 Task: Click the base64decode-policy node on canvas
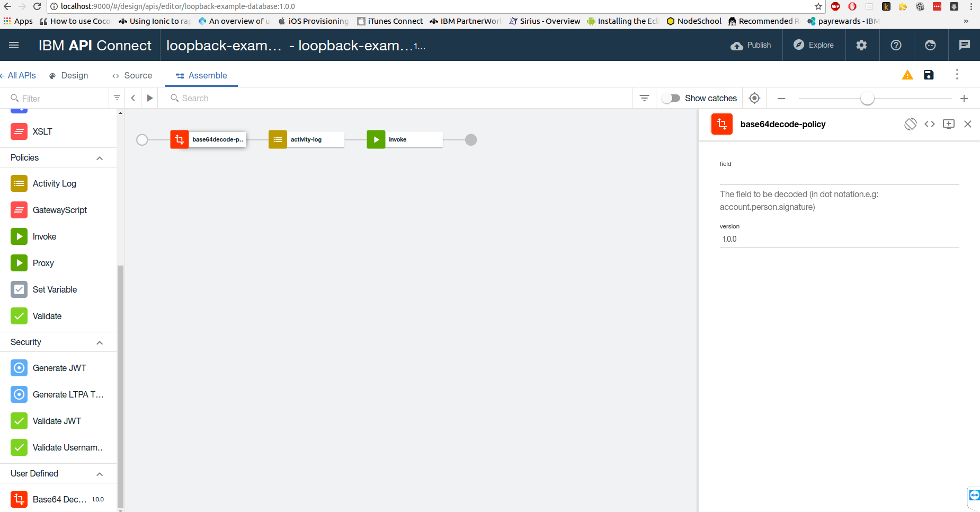click(208, 139)
